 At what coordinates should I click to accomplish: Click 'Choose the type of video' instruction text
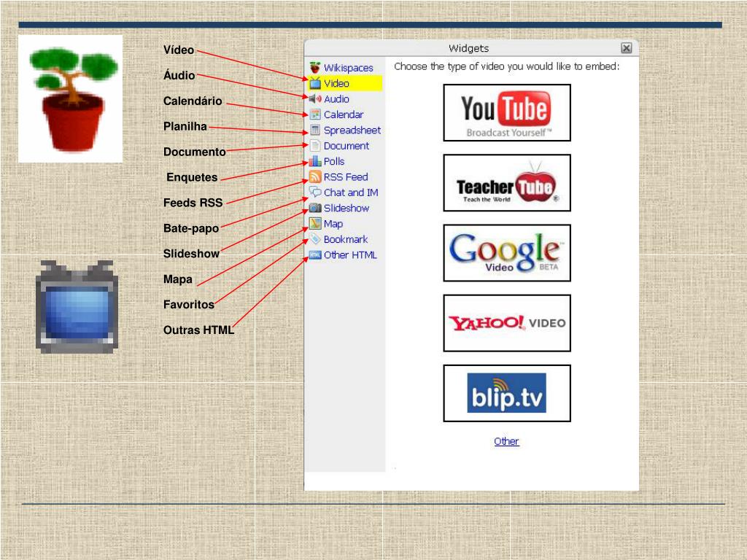[x=507, y=66]
